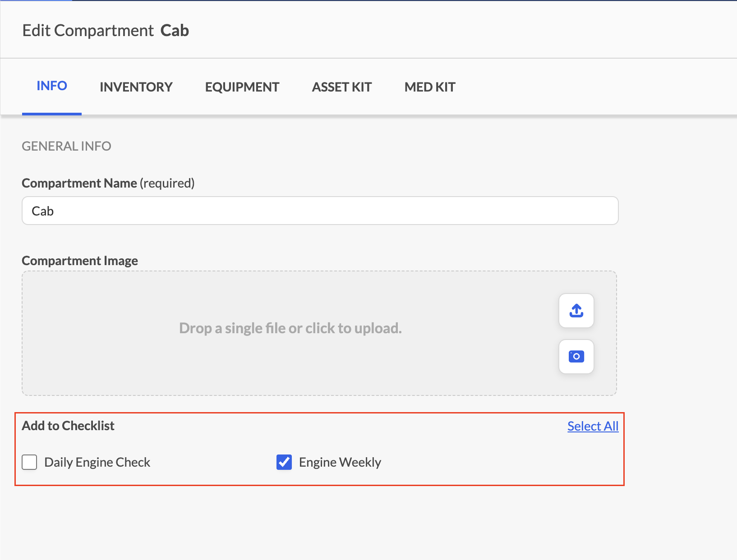
Task: Open the EQUIPMENT tab
Action: [x=242, y=87]
